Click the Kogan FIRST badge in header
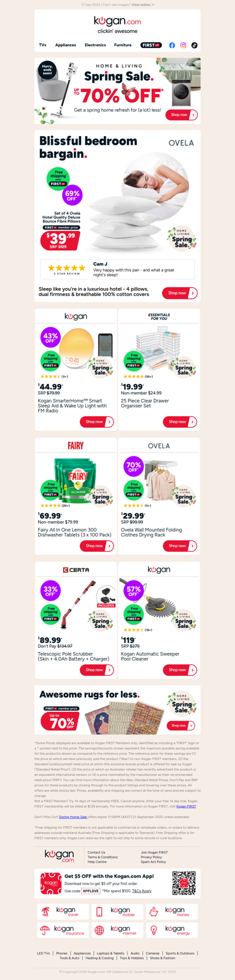 click(151, 45)
